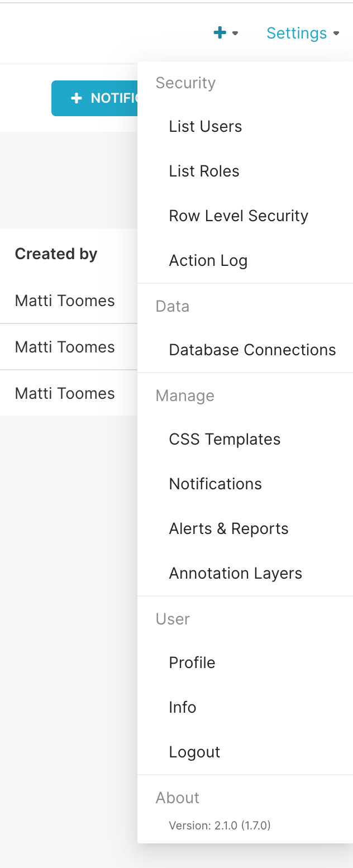
Task: View your Profile from the User section
Action: 192,662
